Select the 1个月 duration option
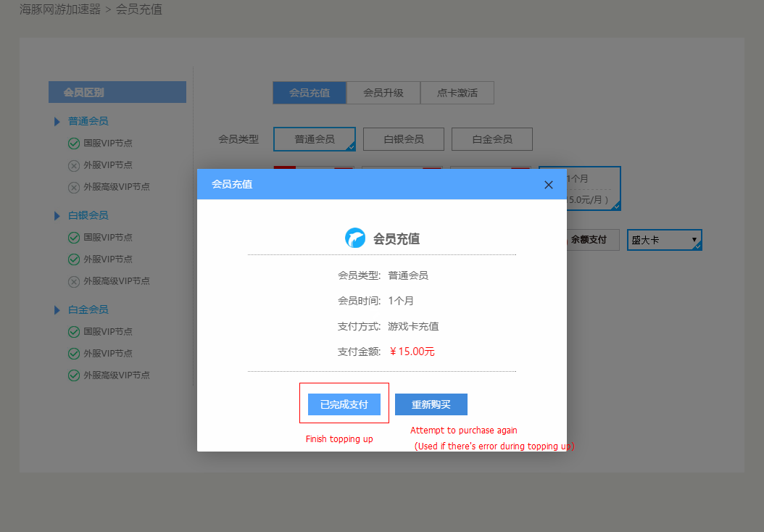This screenshot has height=532, width=764. pyautogui.click(x=594, y=188)
